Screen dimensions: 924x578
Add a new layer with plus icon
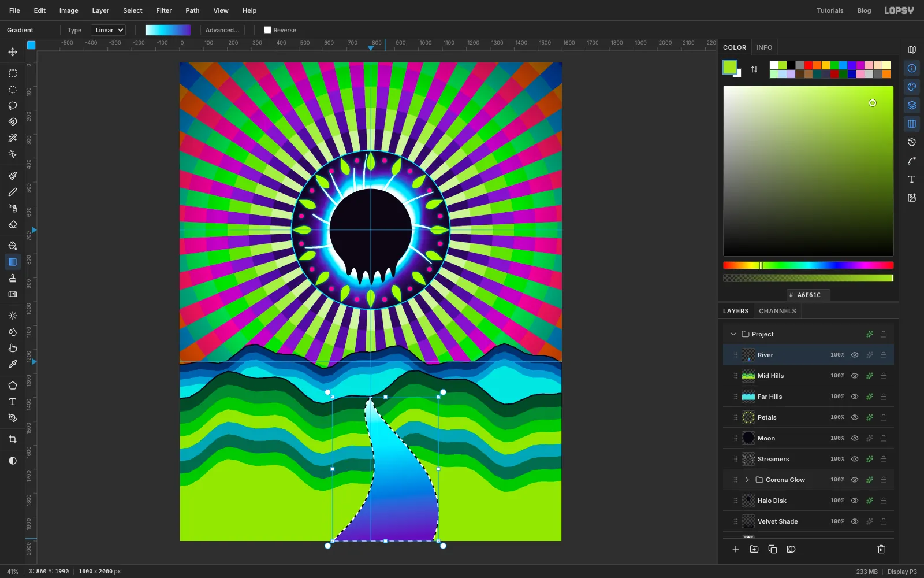pyautogui.click(x=736, y=549)
